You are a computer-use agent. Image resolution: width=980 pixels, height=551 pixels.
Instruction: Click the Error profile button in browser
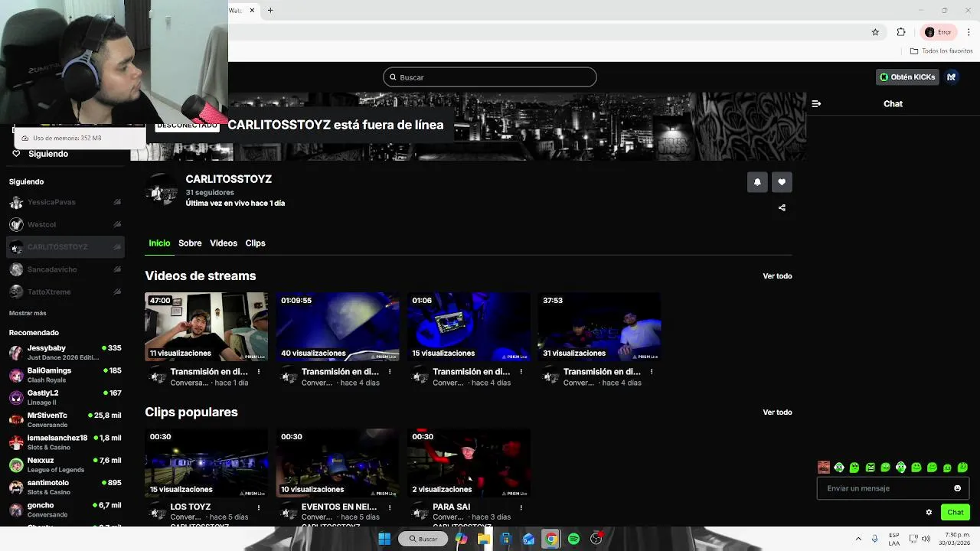[938, 32]
